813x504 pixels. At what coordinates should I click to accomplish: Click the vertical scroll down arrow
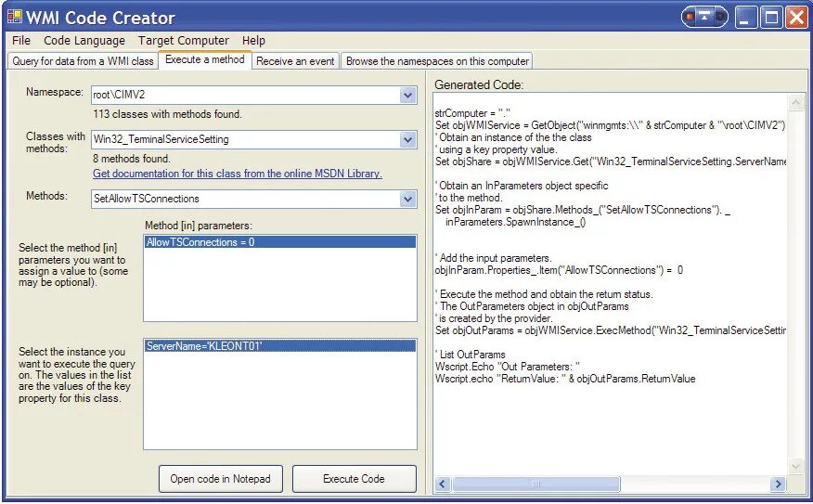[x=795, y=467]
